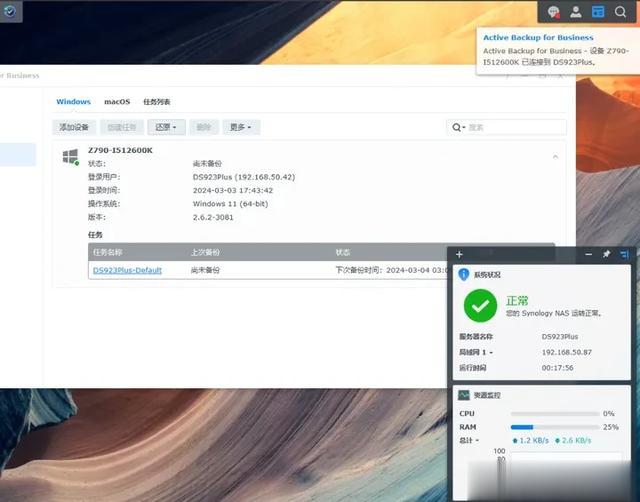Image resolution: width=640 pixels, height=502 pixels.
Task: Click the CPU usage bar
Action: pyautogui.click(x=555, y=413)
